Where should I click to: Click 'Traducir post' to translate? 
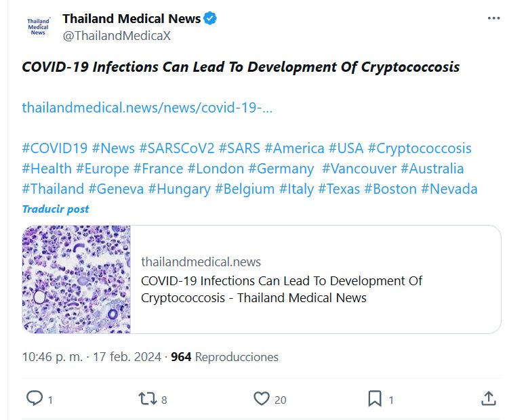click(x=55, y=209)
